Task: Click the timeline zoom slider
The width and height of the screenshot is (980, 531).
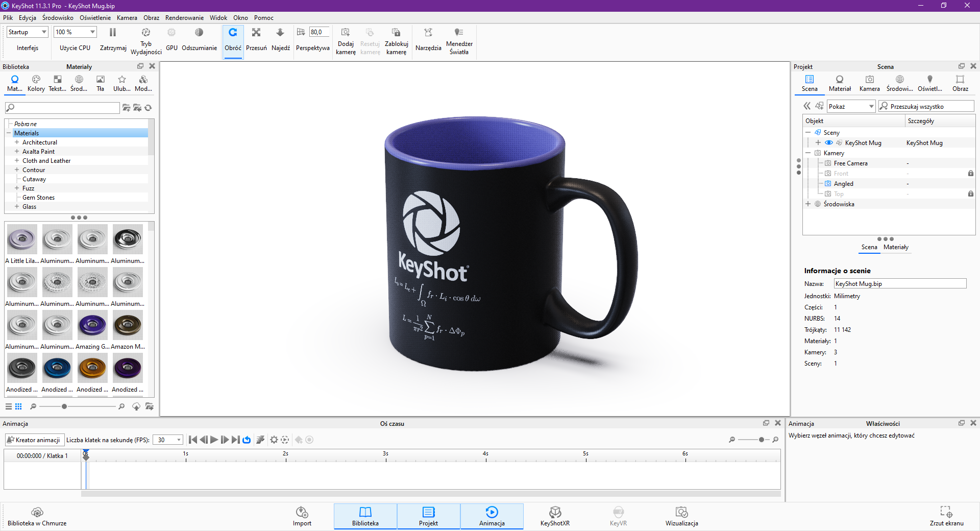Action: point(753,440)
